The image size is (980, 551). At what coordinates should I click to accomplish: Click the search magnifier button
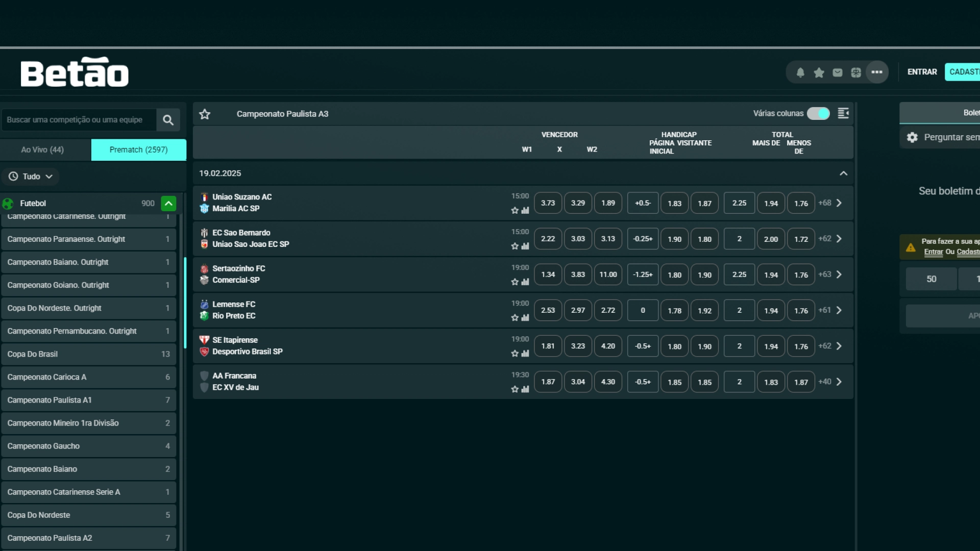168,120
